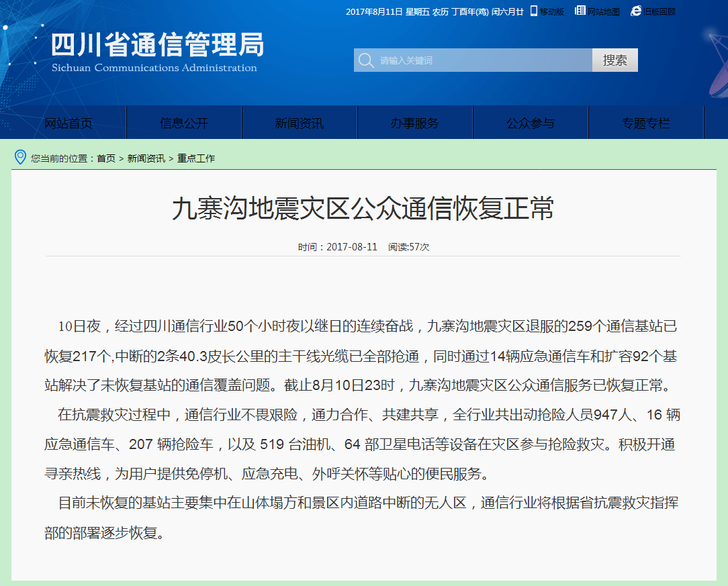Click the 重点工作 breadcrumb link
Screen dimensions: 728x586
(x=196, y=158)
